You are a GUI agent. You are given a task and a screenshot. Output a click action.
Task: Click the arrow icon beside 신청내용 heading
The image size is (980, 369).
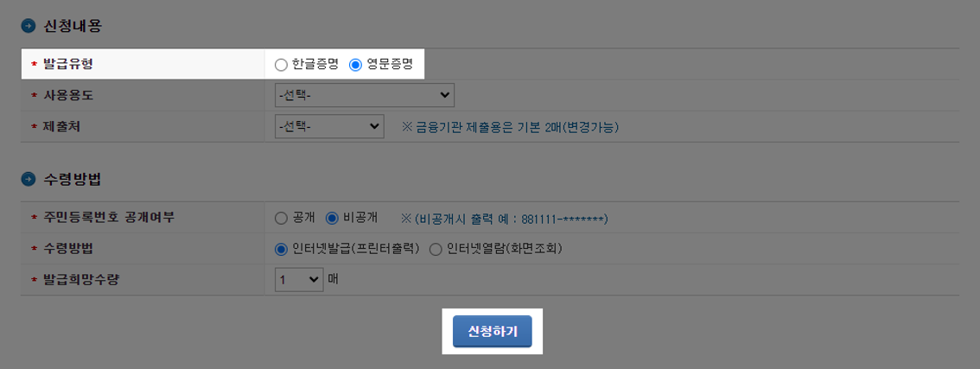(29, 26)
